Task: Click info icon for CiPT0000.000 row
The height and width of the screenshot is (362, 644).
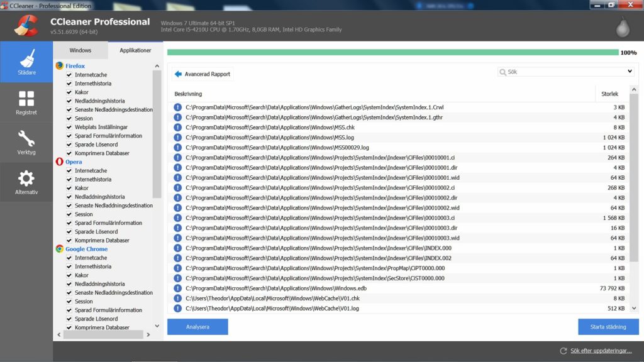Action: pyautogui.click(x=177, y=268)
